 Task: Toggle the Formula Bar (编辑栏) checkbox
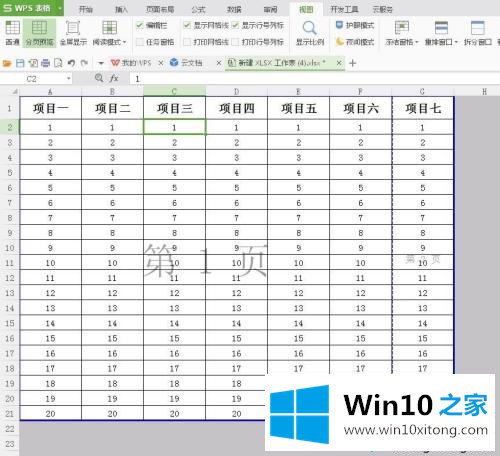[x=140, y=25]
